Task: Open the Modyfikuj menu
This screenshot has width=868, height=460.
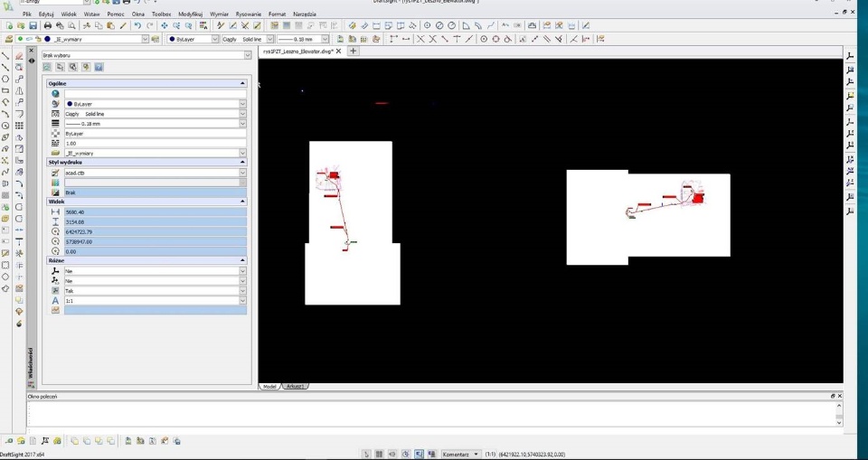Action: 191,14
